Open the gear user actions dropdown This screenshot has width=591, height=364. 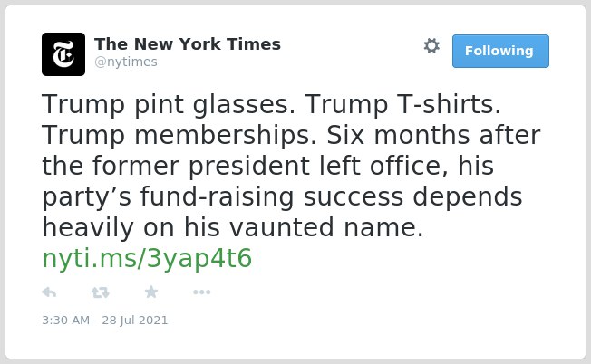tap(431, 46)
